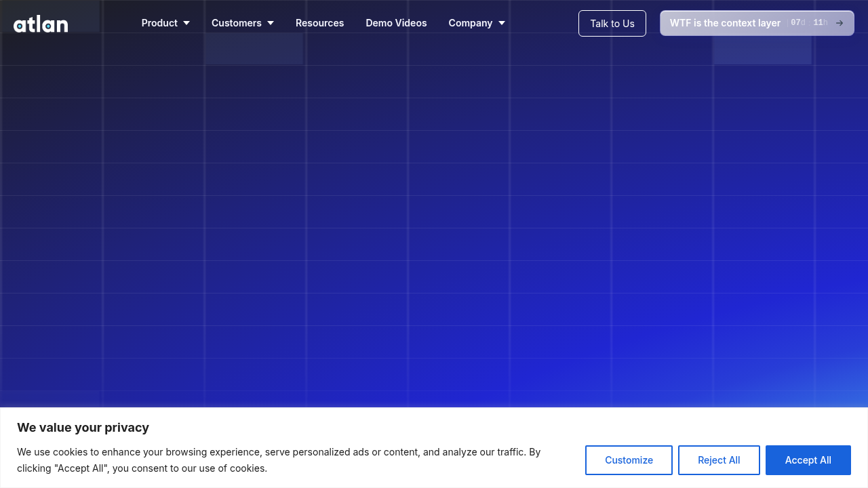Image resolution: width=868 pixels, height=488 pixels.
Task: Click the 'We value your privacy' heading
Action: 83,428
